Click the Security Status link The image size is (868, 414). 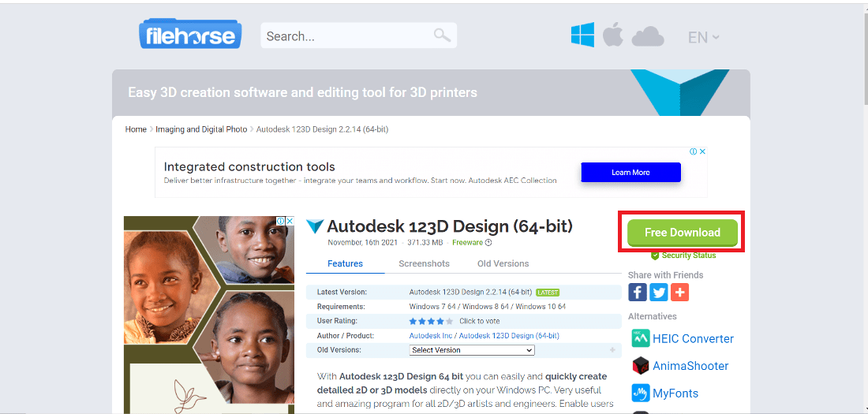[689, 255]
